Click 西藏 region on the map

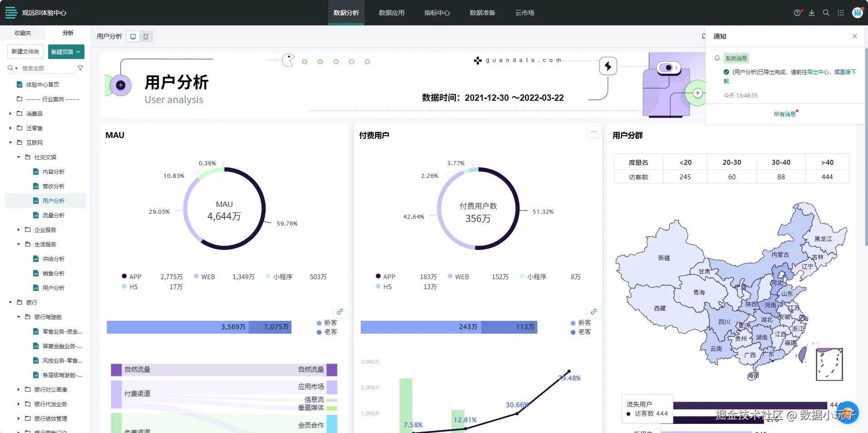click(x=660, y=308)
